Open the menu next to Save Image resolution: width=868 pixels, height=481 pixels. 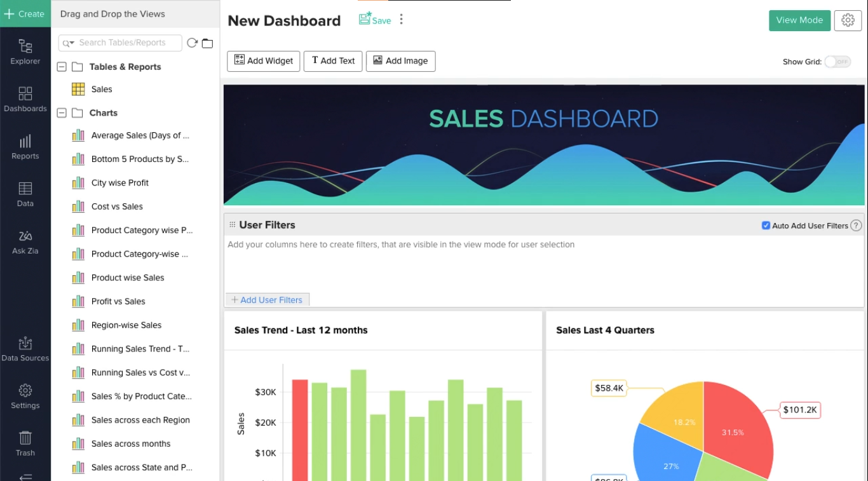coord(401,19)
